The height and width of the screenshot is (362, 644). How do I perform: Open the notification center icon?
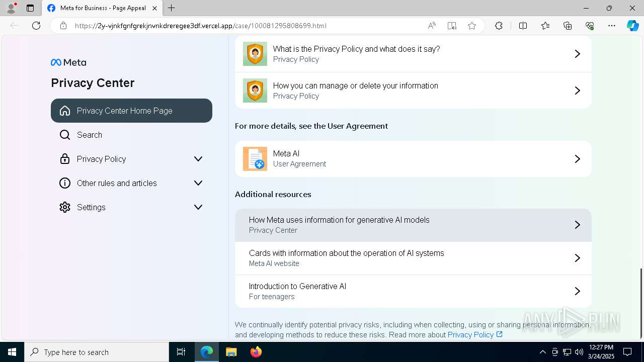point(627,352)
